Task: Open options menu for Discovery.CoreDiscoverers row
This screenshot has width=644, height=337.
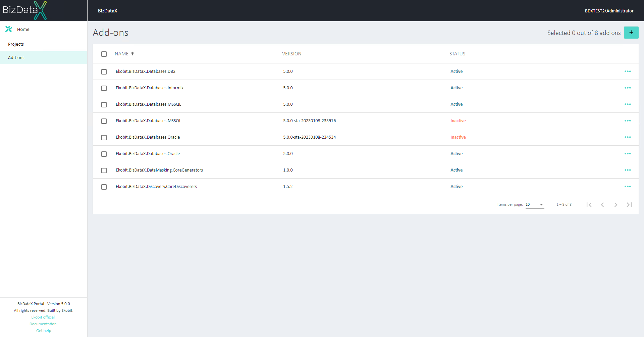Action: pos(628,187)
